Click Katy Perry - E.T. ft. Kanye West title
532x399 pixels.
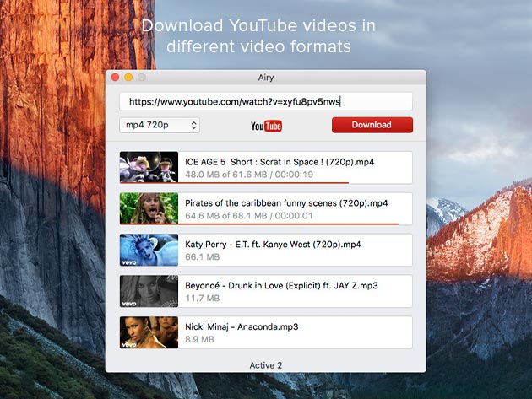tap(273, 245)
